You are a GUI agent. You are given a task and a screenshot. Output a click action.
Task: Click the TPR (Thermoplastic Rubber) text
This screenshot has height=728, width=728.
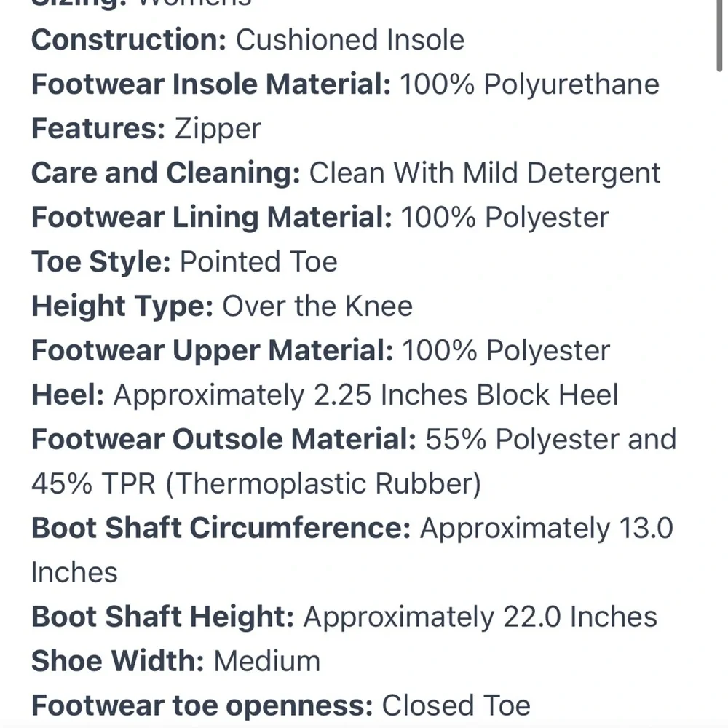click(x=292, y=484)
